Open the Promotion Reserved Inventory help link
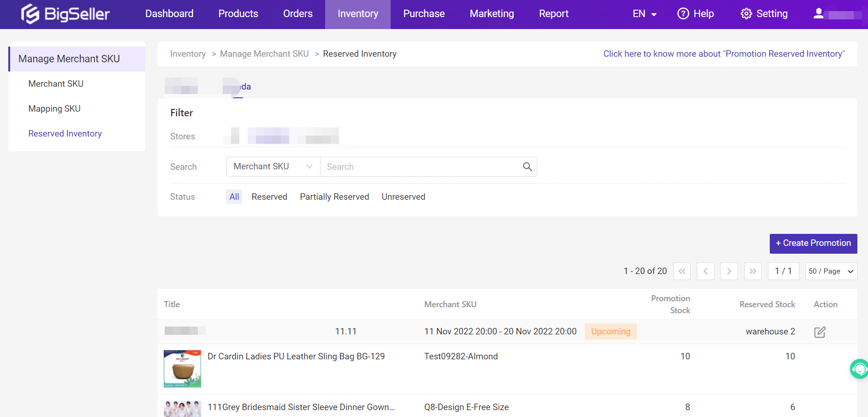The width and height of the screenshot is (868, 417). click(x=724, y=54)
